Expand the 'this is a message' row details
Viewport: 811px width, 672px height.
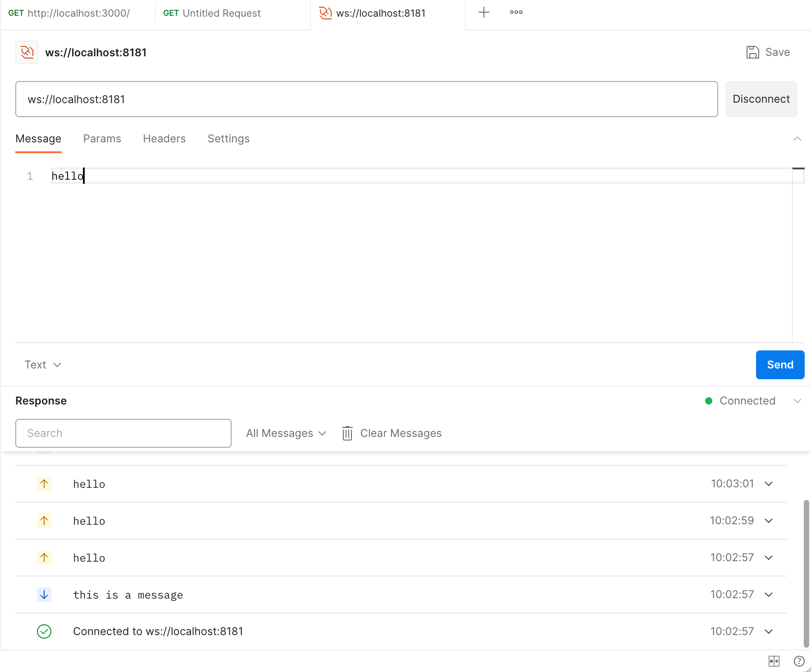point(769,595)
